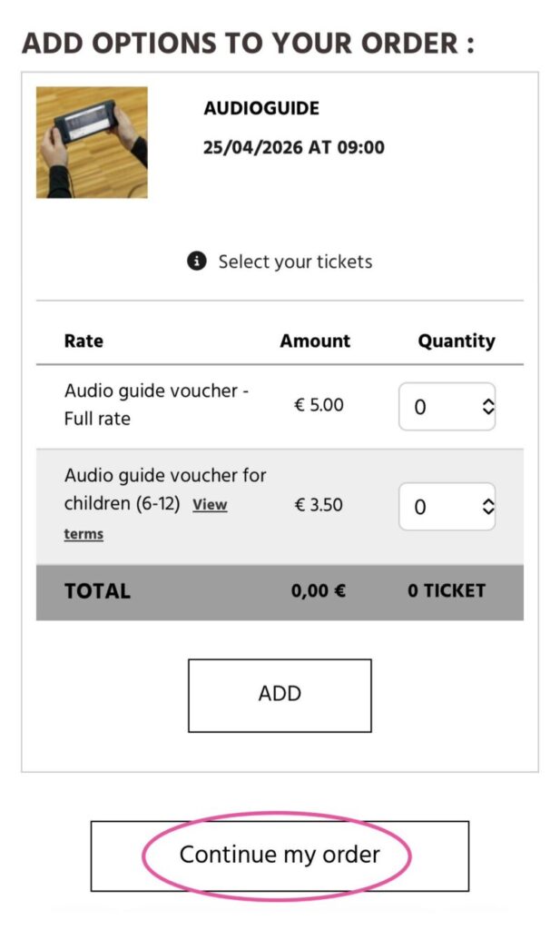Screen dimensions: 560x930
Task: Open the audioguide product thumbnail image
Action: [x=92, y=143]
